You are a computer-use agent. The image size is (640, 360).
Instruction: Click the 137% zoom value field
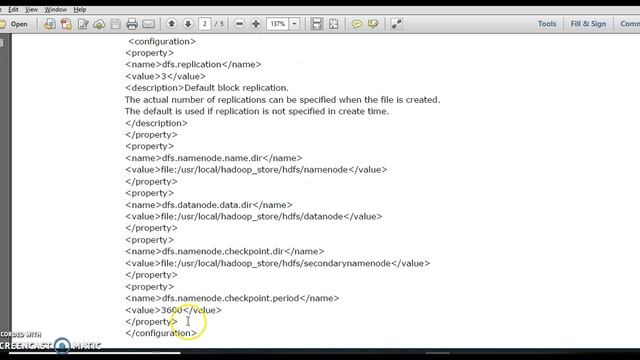[278, 24]
